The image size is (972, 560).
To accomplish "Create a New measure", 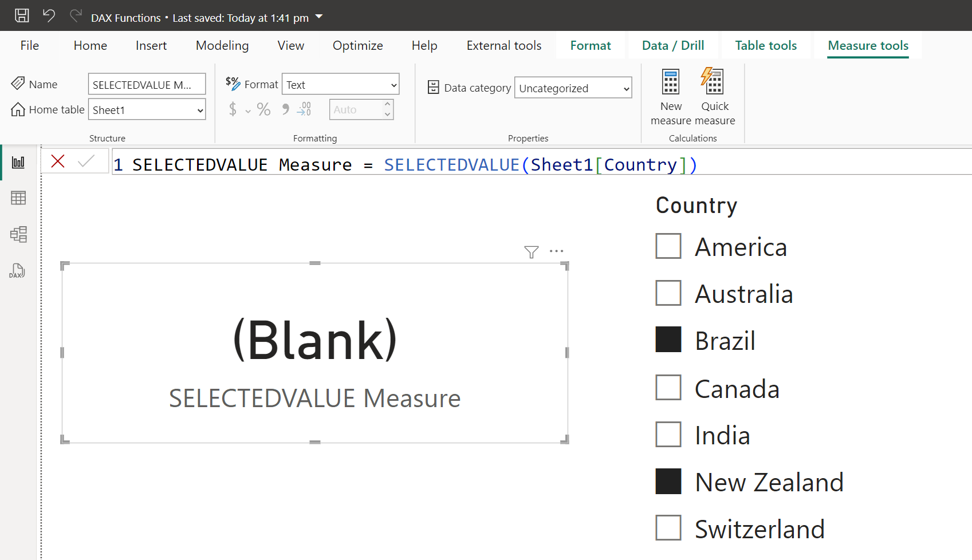I will (670, 96).
